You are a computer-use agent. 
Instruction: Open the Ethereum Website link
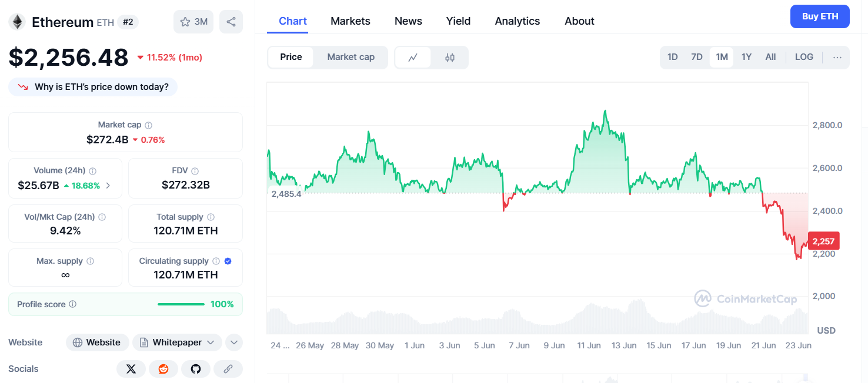[x=97, y=342]
